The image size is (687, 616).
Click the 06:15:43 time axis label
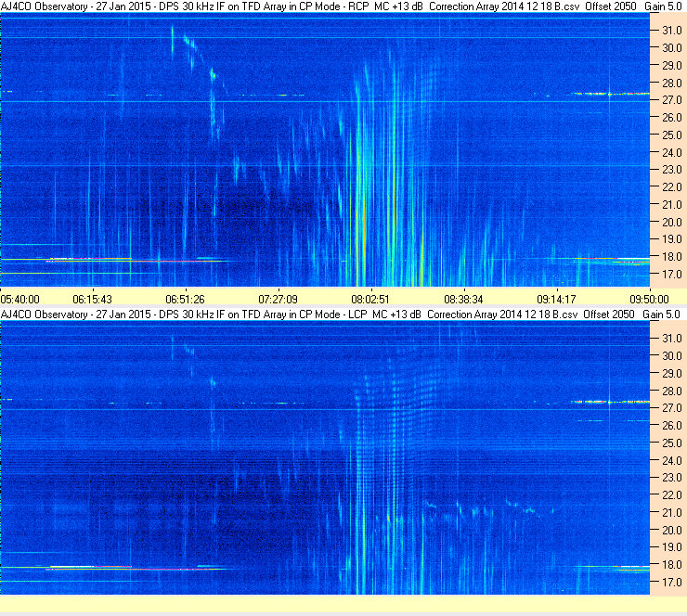93,300
